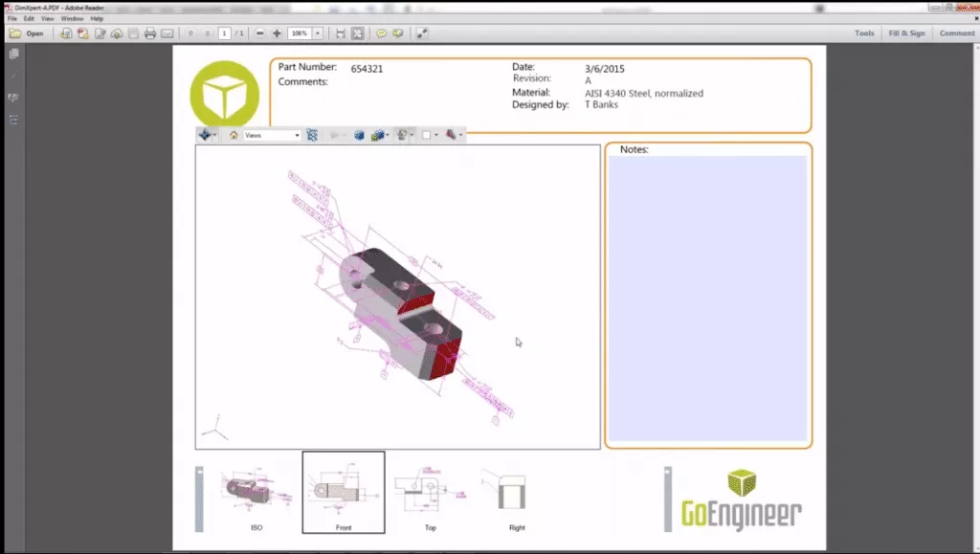Click the date value 3/6/2015
The image size is (980, 554).
point(605,69)
